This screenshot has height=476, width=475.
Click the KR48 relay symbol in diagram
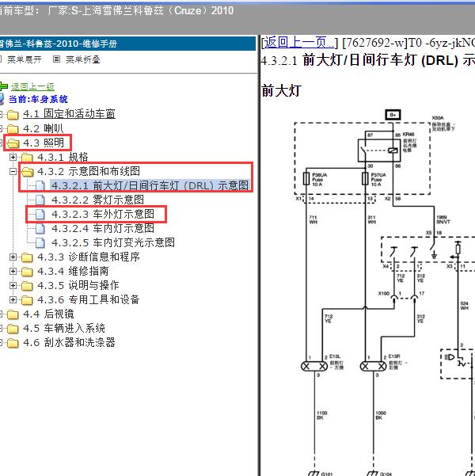coord(379,150)
